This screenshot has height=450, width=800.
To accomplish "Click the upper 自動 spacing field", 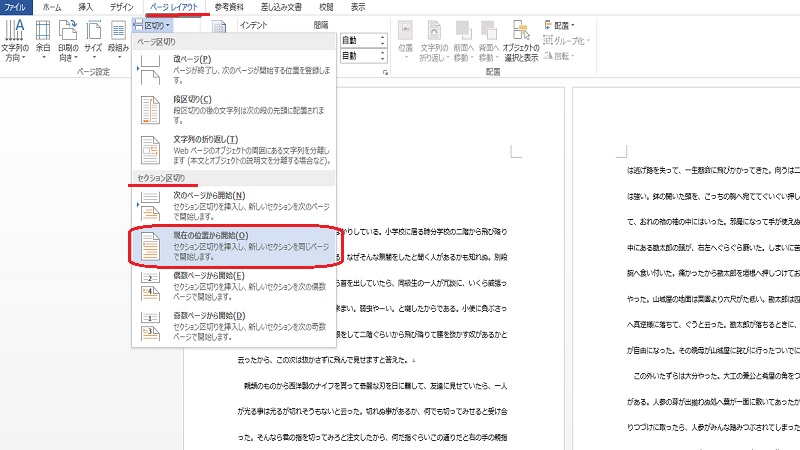I will 359,40.
